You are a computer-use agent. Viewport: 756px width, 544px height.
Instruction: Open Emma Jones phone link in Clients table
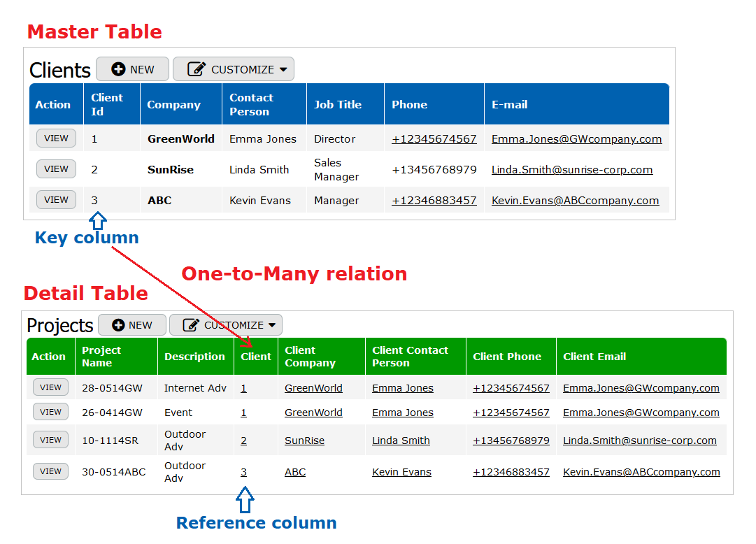click(x=434, y=139)
